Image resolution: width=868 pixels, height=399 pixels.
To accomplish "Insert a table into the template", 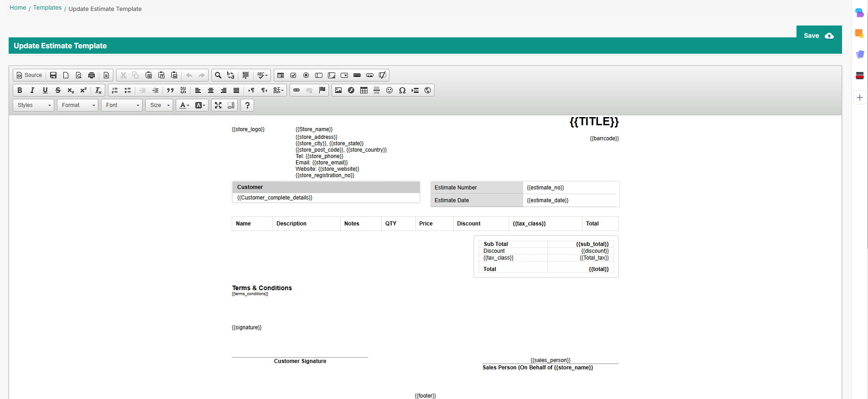I will point(364,90).
